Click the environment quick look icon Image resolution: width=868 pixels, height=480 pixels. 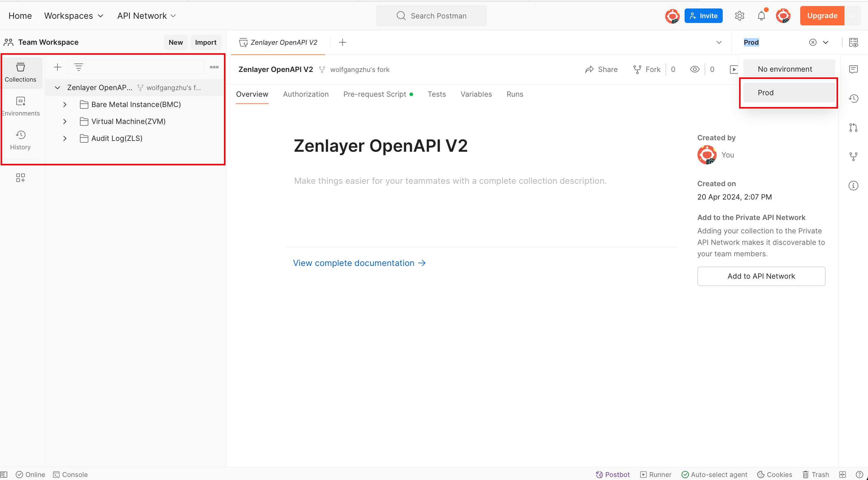pos(853,42)
